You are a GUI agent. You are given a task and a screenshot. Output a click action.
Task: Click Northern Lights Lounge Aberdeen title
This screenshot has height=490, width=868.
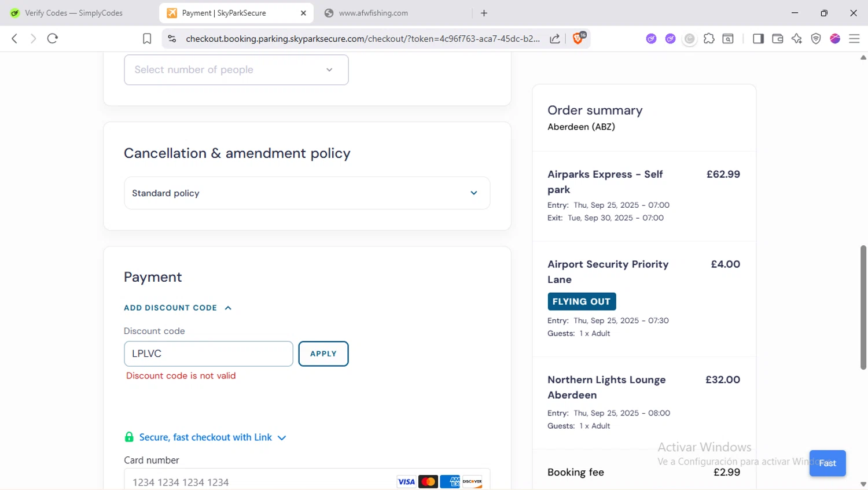pyautogui.click(x=606, y=387)
